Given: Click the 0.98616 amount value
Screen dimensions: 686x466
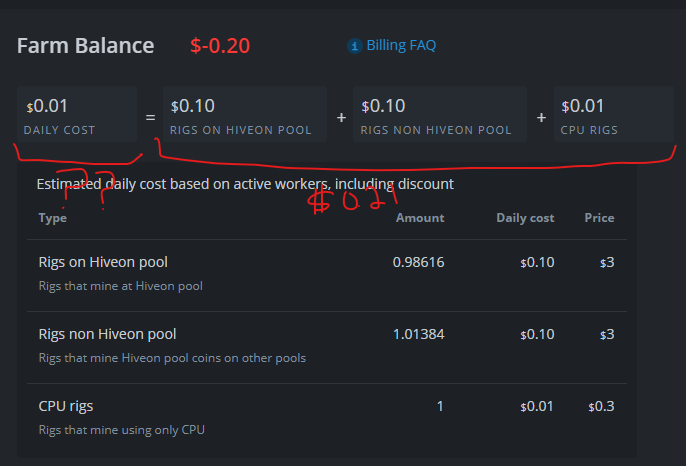Looking at the screenshot, I should (x=418, y=262).
